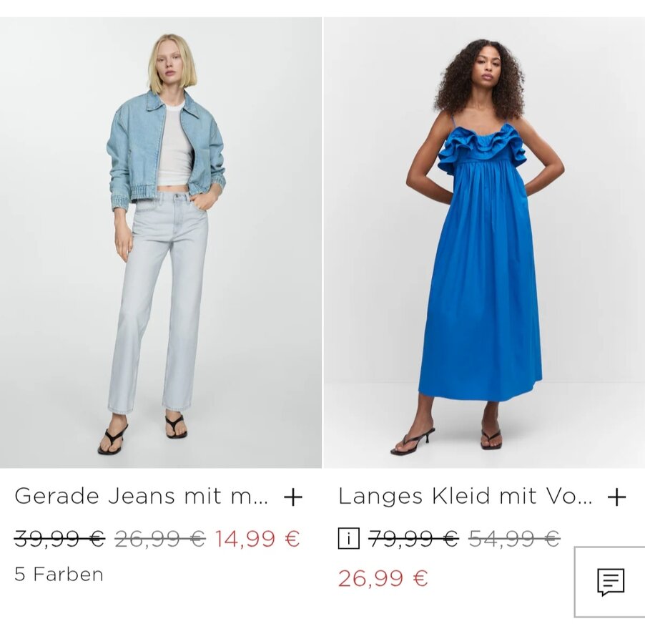This screenshot has width=645, height=644.
Task: Tap the plus icon beside Langes Kleid
Action: click(616, 497)
